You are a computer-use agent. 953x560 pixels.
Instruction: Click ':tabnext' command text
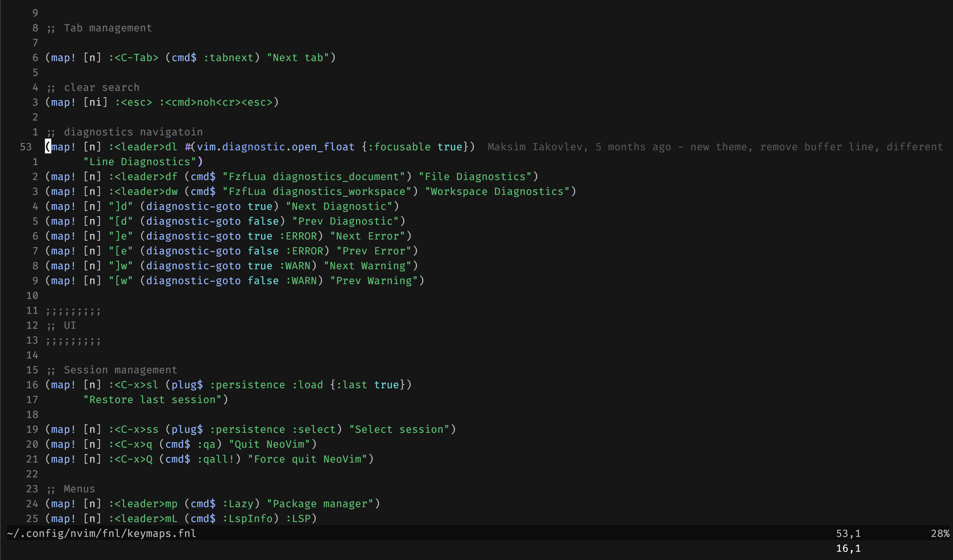click(229, 58)
